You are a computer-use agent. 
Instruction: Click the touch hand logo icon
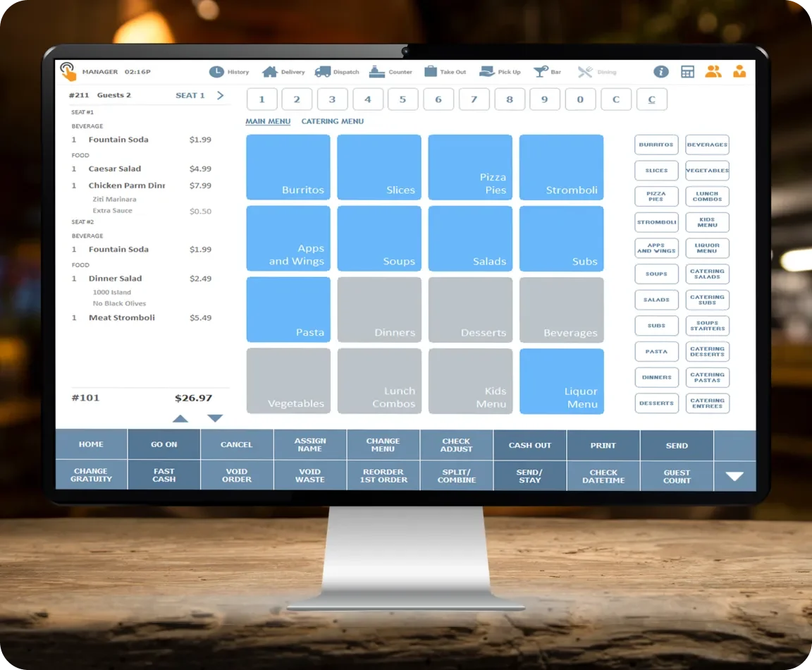(x=68, y=71)
